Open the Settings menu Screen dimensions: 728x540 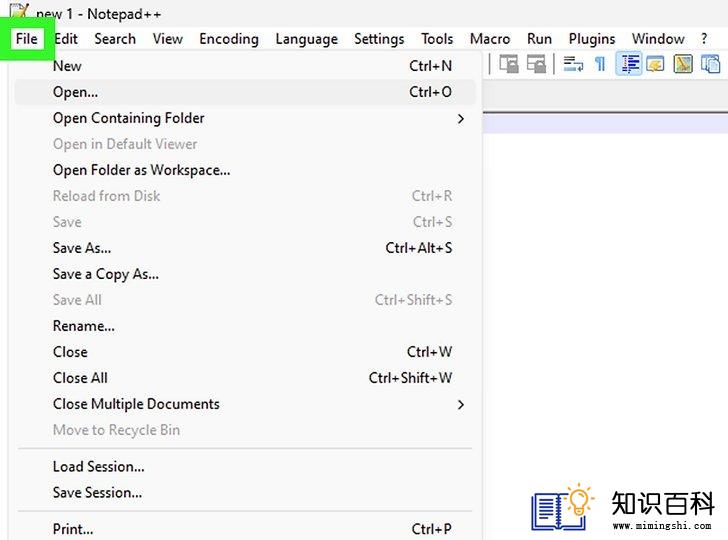click(379, 39)
